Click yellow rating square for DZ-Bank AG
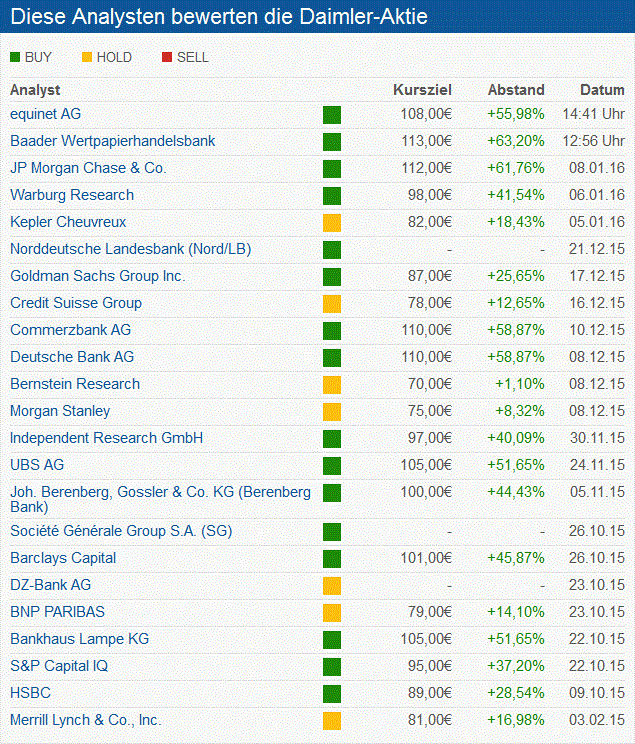The image size is (635, 744). click(332, 585)
